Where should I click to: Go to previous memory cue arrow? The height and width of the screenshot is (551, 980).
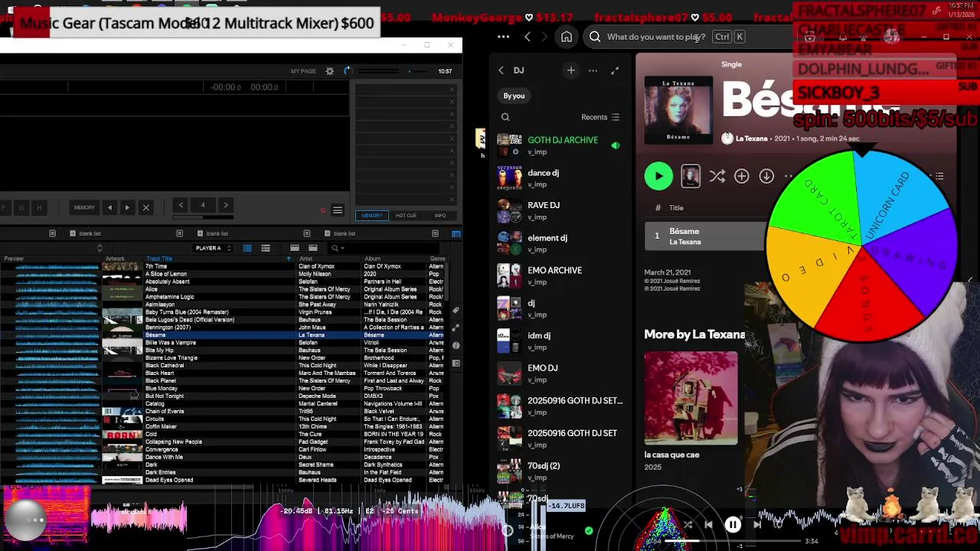pyautogui.click(x=109, y=207)
